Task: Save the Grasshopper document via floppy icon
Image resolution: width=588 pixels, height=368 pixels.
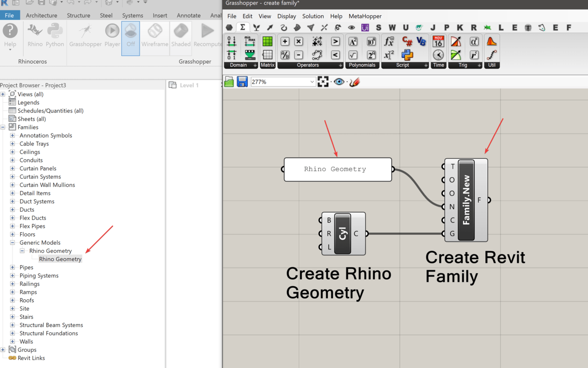Action: pyautogui.click(x=242, y=82)
